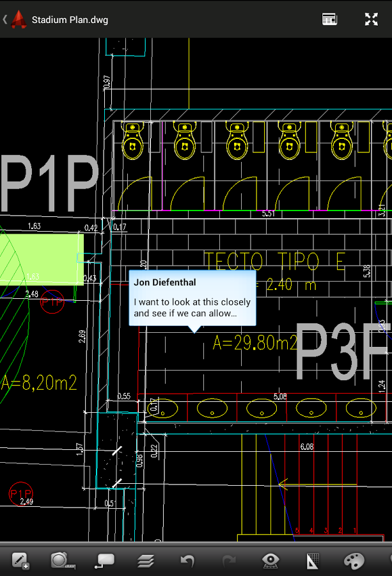This screenshot has width=392, height=576.
Task: Tap the set square snap icon
Action: tap(312, 561)
